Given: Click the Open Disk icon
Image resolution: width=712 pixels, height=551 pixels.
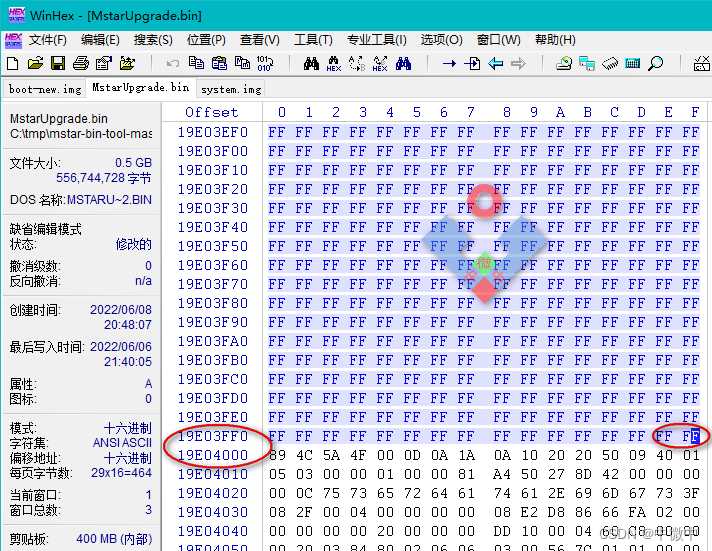Looking at the screenshot, I should pos(564,63).
